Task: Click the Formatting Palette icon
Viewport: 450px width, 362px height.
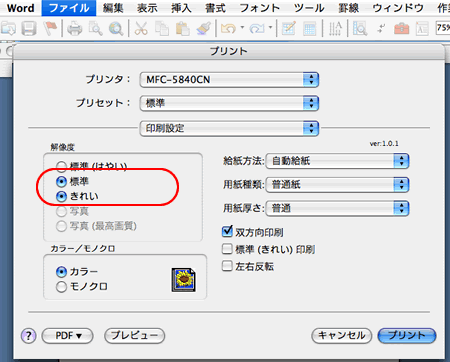Action: tap(422, 29)
